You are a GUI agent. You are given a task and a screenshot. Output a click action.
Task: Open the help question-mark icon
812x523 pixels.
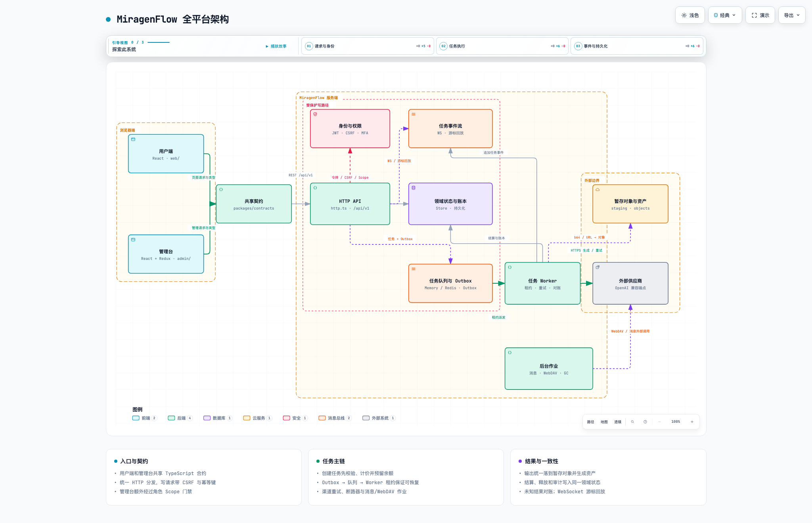click(645, 422)
